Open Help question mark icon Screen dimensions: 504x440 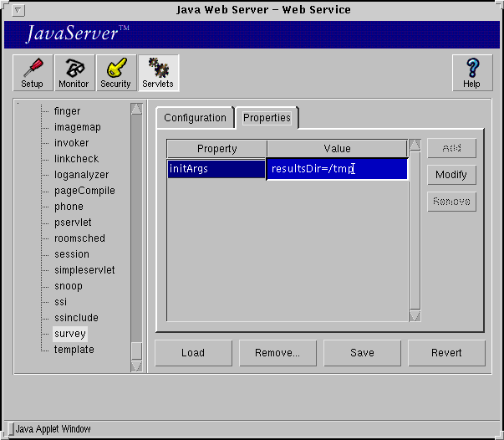(472, 73)
